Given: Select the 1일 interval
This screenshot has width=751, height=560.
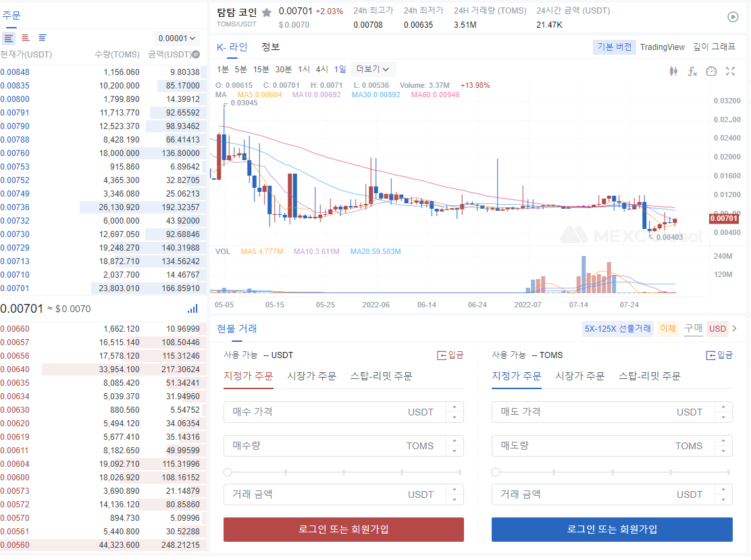Looking at the screenshot, I should click(340, 70).
